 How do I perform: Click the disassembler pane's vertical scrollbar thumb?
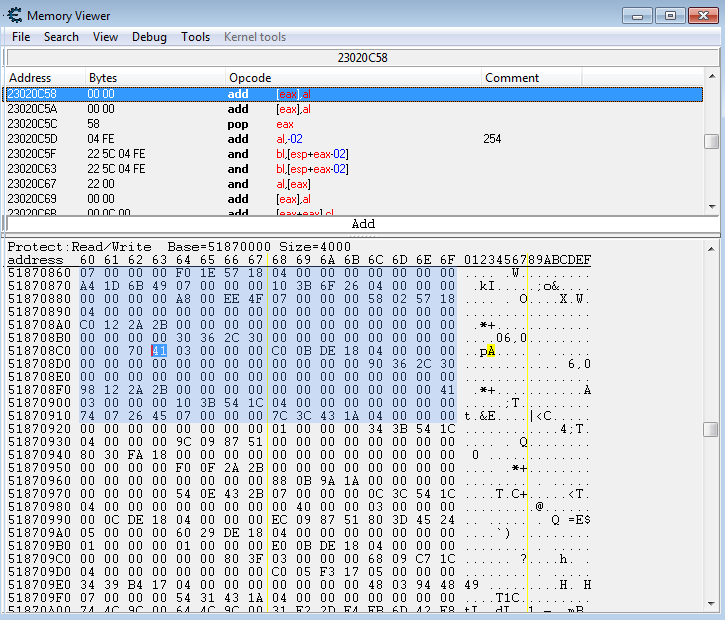point(711,142)
